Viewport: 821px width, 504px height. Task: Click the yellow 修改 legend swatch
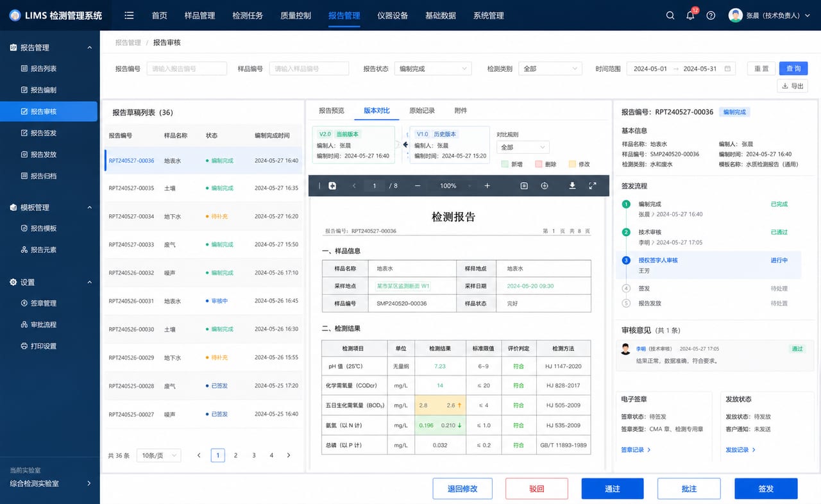pos(572,164)
